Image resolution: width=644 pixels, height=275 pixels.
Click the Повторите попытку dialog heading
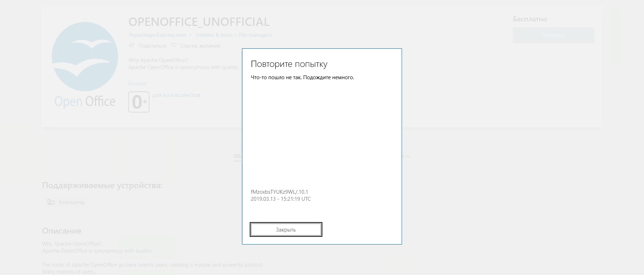coord(289,64)
